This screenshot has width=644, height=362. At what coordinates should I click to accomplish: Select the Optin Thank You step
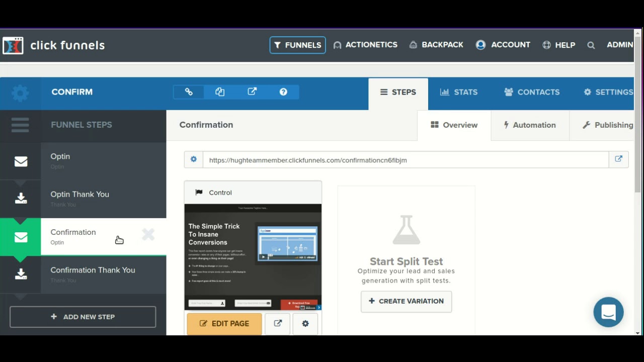coord(103,199)
